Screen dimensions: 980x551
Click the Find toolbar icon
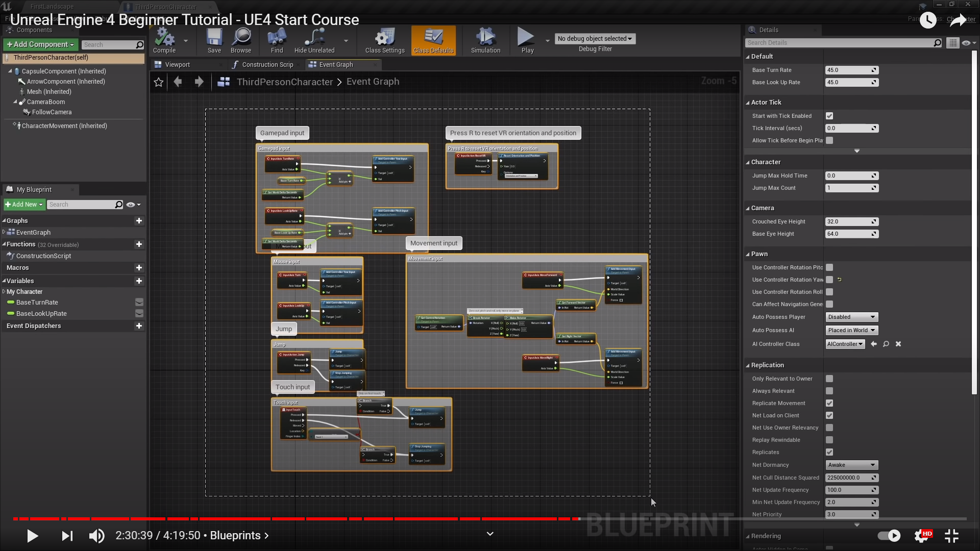pos(277,39)
